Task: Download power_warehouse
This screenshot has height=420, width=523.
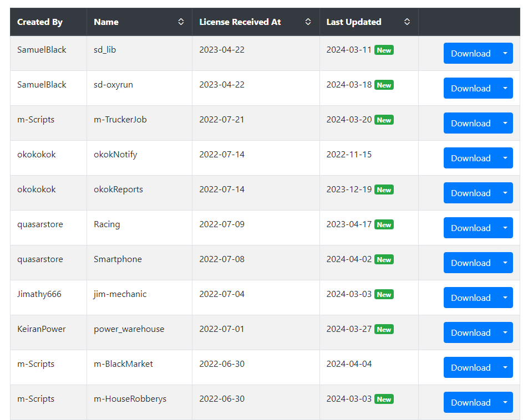Action: click(471, 332)
